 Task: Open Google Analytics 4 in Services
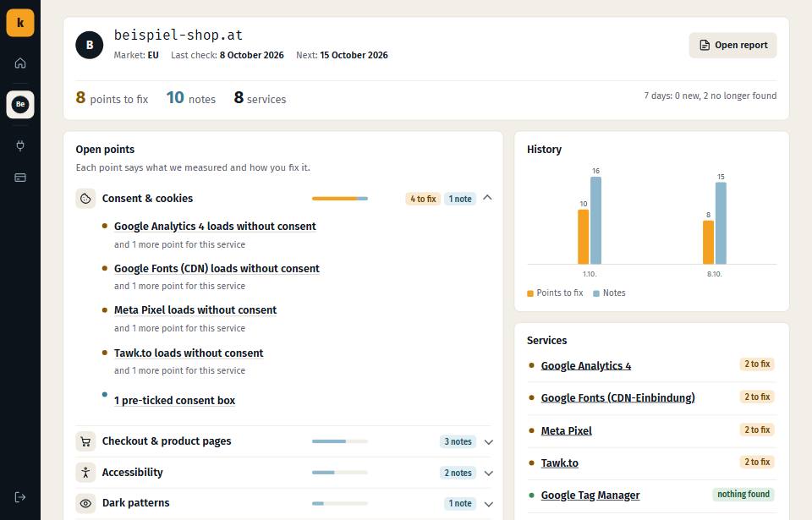tap(585, 365)
